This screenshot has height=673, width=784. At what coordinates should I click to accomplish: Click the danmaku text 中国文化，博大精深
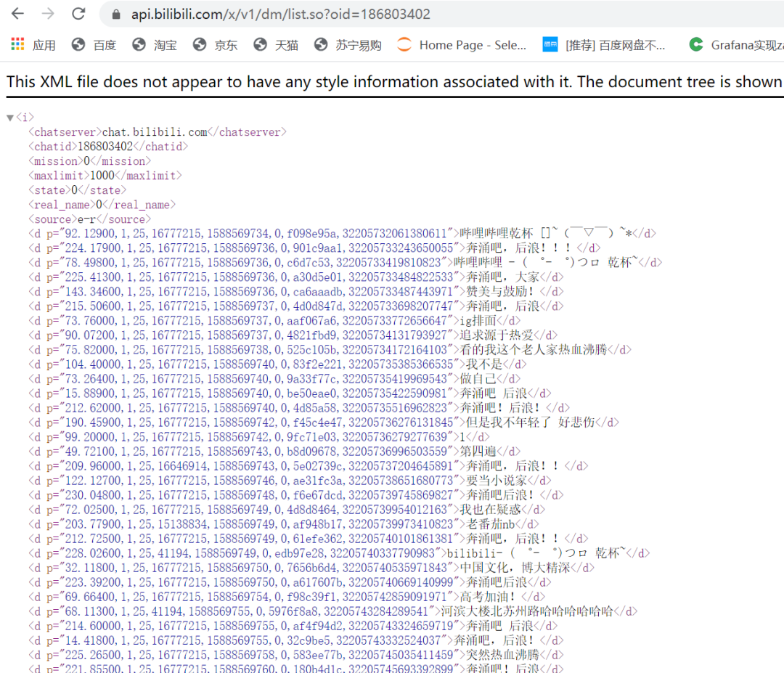coord(515,568)
